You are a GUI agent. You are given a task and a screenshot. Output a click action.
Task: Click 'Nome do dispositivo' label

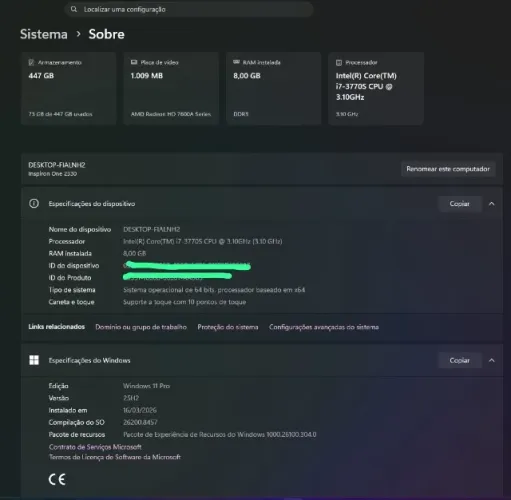coord(80,229)
